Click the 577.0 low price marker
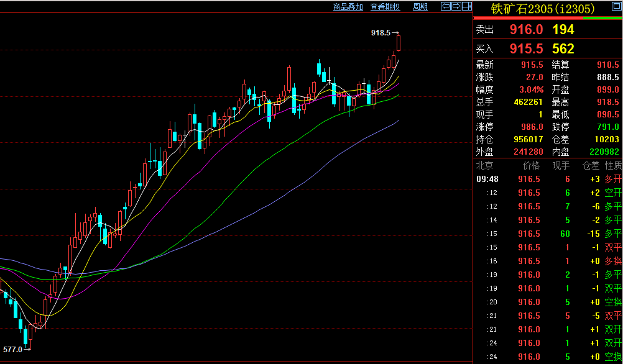Image resolution: width=623 pixels, height=364 pixels. click(12, 350)
